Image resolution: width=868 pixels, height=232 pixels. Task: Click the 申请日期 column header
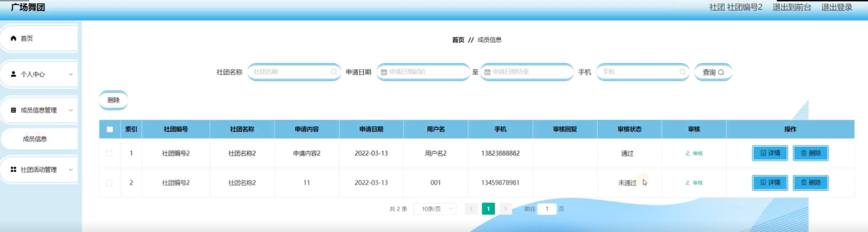click(371, 130)
